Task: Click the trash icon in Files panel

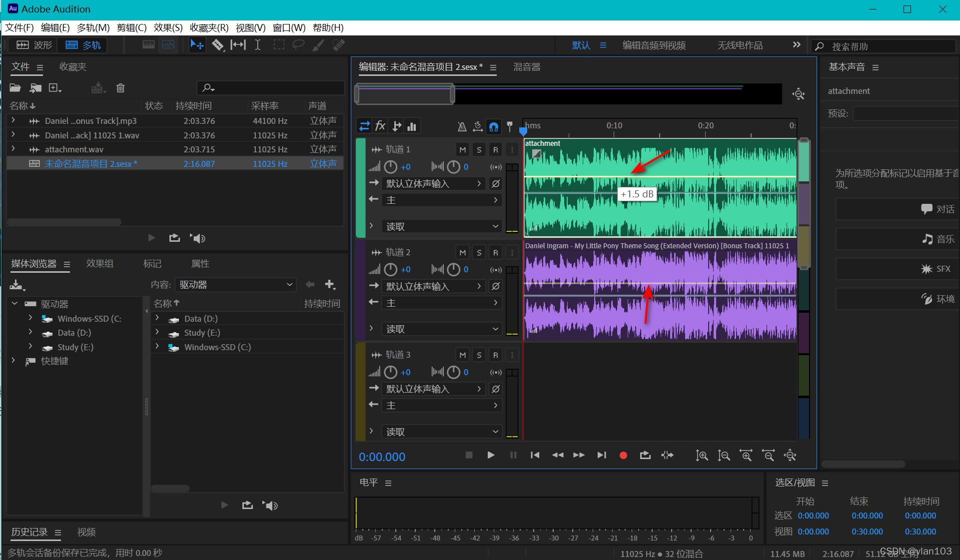Action: point(120,88)
